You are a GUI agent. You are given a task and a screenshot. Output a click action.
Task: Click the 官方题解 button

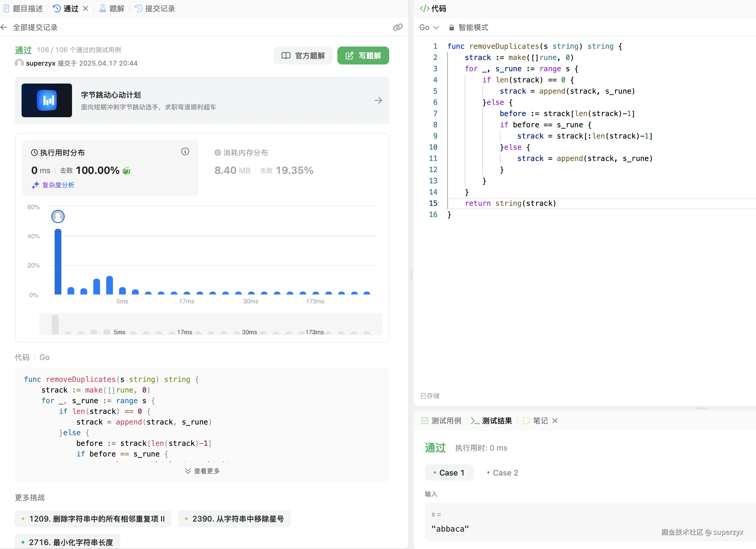pyautogui.click(x=303, y=56)
